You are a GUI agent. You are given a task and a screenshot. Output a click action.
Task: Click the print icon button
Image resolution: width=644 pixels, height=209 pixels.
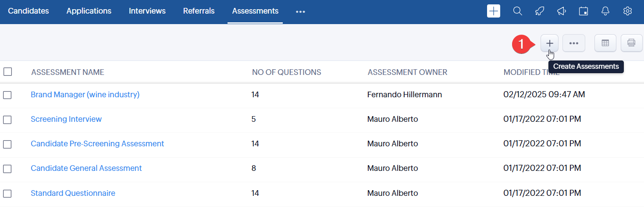[631, 43]
